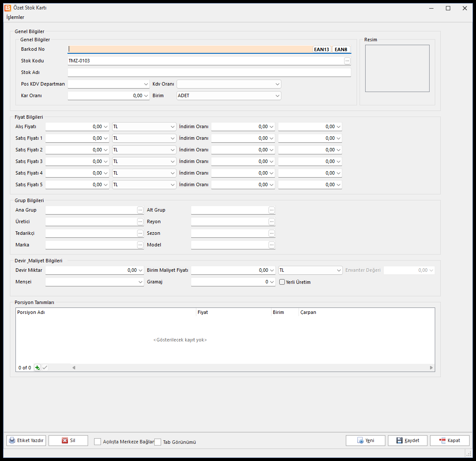Screen dimensions: 476x461
Task: Click the EAN13 barcode generator button
Action: pos(321,49)
